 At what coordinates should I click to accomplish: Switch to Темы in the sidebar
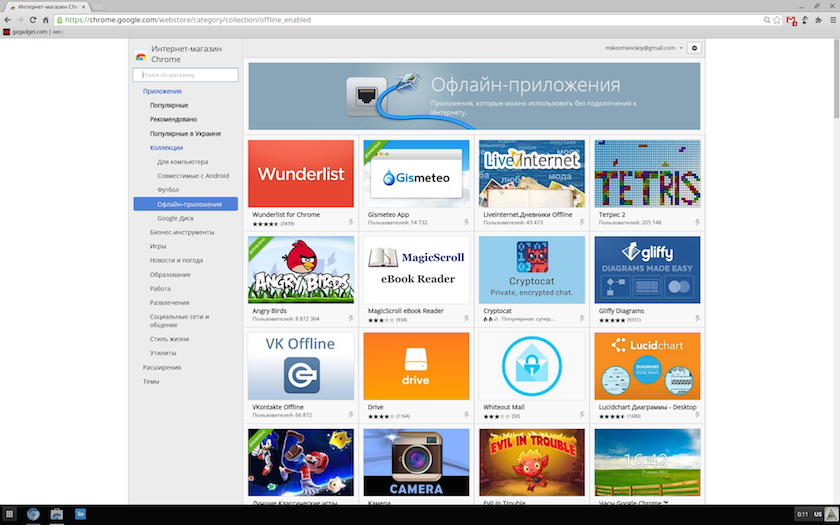coord(151,381)
